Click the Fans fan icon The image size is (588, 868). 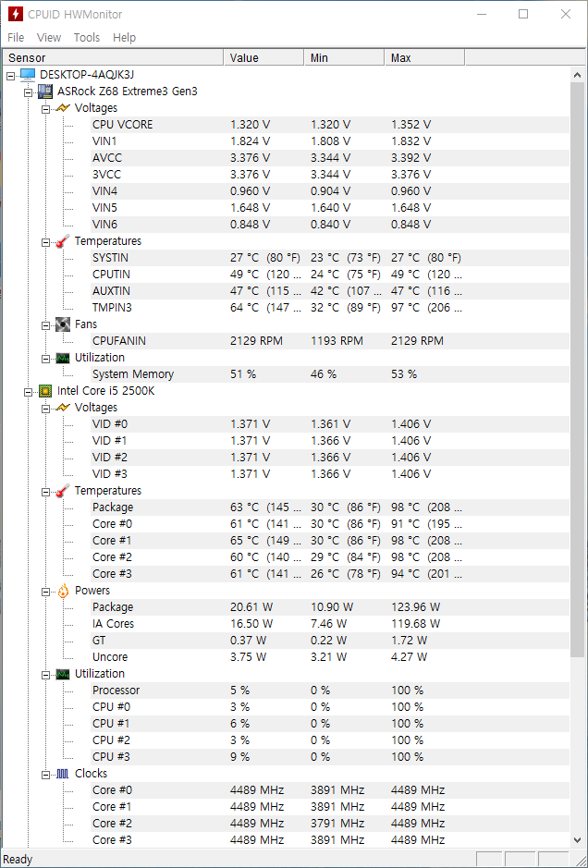63,324
